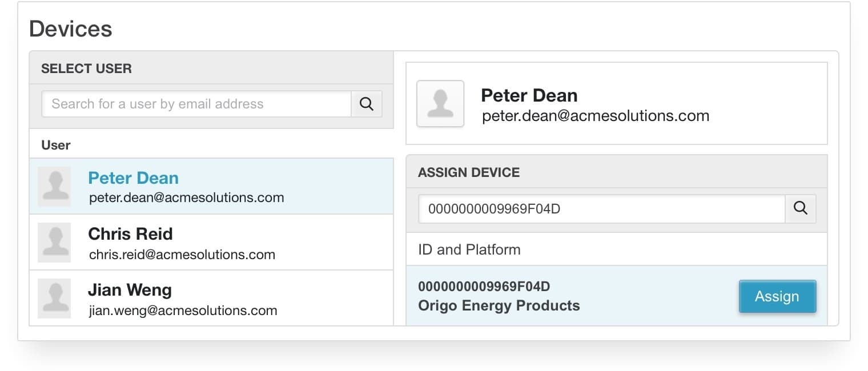
Task: Assign device 0000000009969F04D to Peter Dean
Action: [777, 296]
